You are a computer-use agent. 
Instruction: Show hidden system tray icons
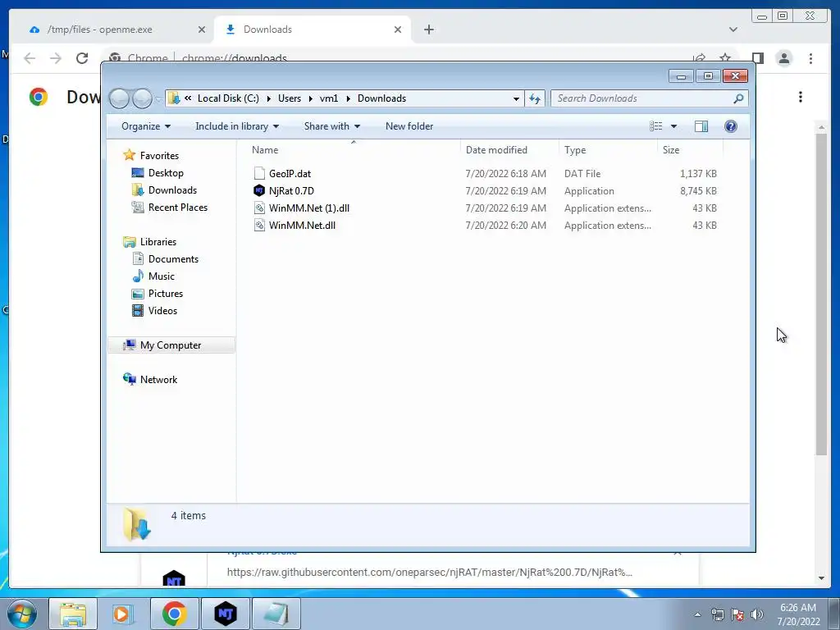click(x=697, y=614)
